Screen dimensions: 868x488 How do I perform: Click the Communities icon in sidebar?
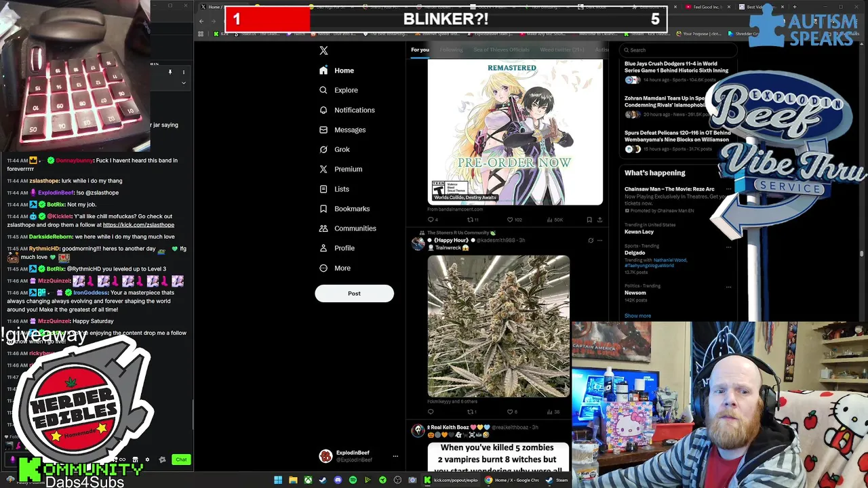[323, 228]
